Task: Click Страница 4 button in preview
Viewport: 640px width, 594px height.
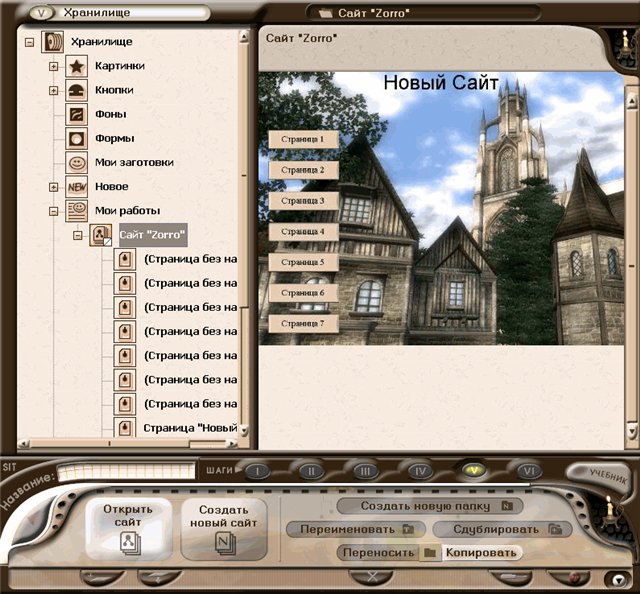Action: 303,231
